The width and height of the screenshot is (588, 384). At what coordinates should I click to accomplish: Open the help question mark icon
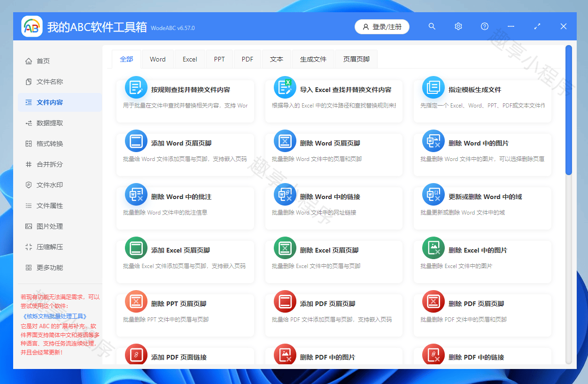tap(485, 26)
